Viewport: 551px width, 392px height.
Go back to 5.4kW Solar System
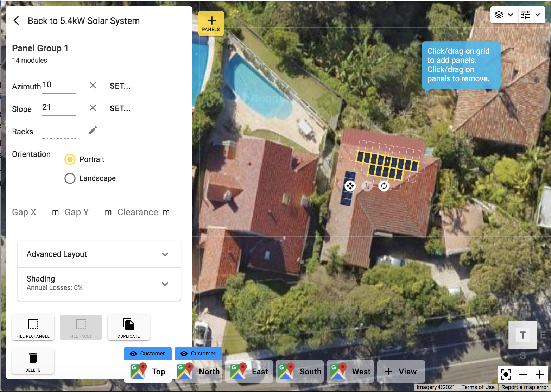[x=16, y=21]
